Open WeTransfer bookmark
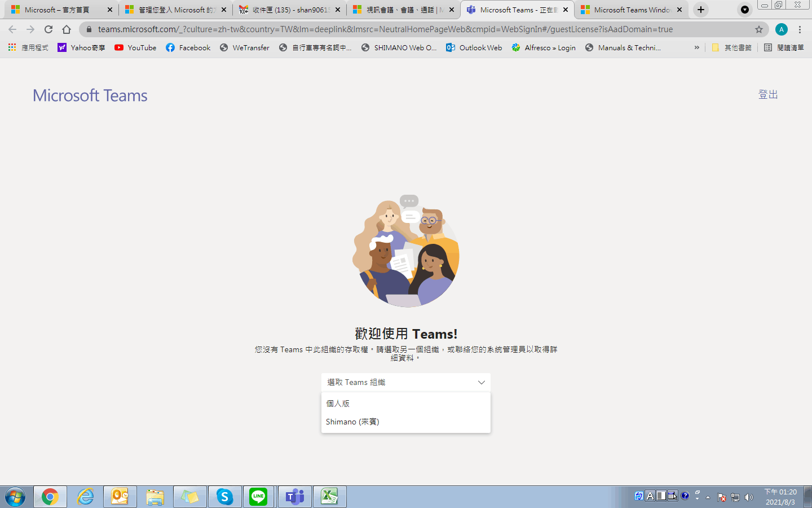The image size is (812, 508). point(245,47)
